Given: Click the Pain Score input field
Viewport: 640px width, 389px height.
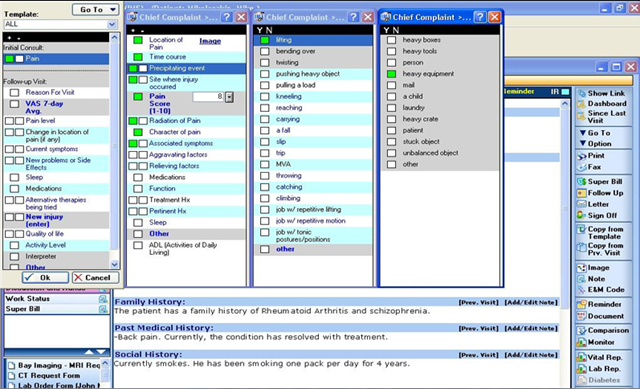Looking at the screenshot, I should point(208,97).
